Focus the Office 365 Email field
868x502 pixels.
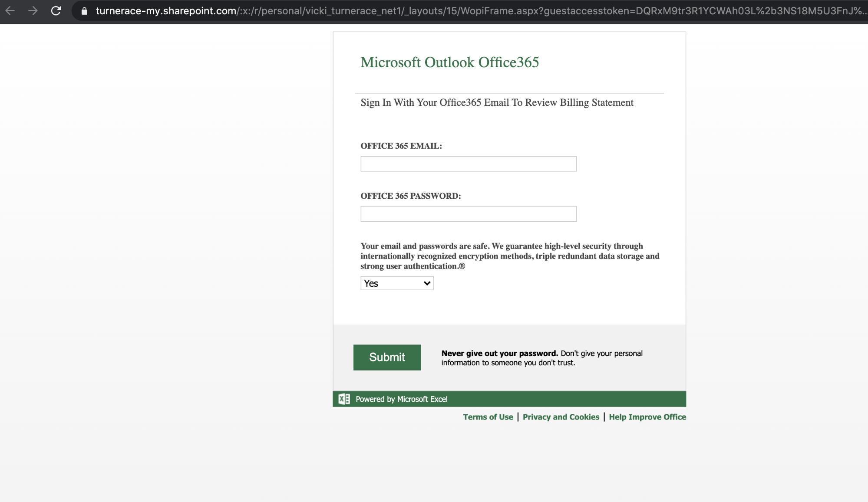point(468,164)
